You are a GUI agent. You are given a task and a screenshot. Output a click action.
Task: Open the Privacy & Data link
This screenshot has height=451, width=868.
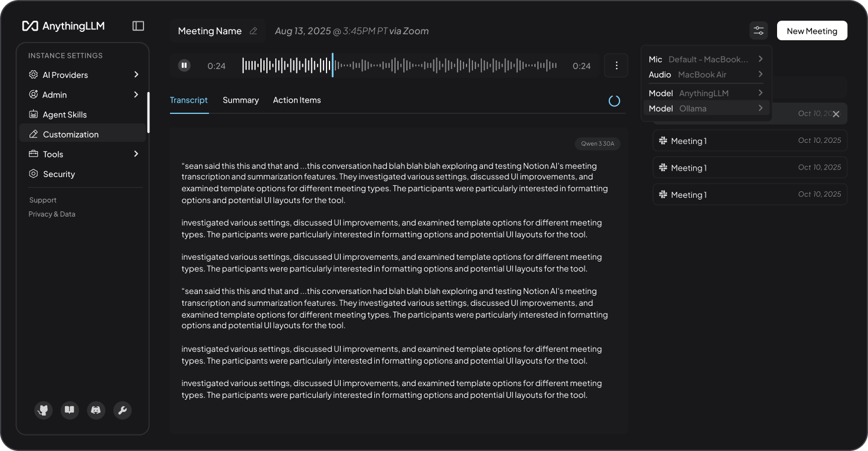pyautogui.click(x=52, y=214)
